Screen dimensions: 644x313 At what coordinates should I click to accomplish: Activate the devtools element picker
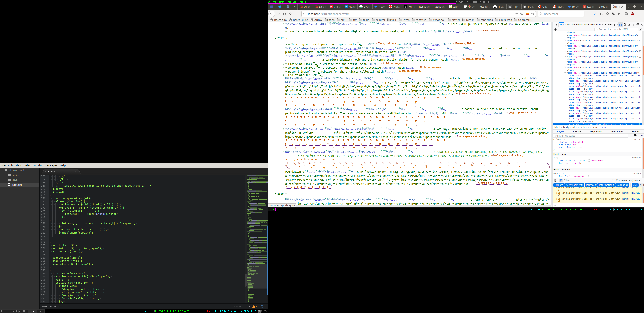click(x=555, y=25)
